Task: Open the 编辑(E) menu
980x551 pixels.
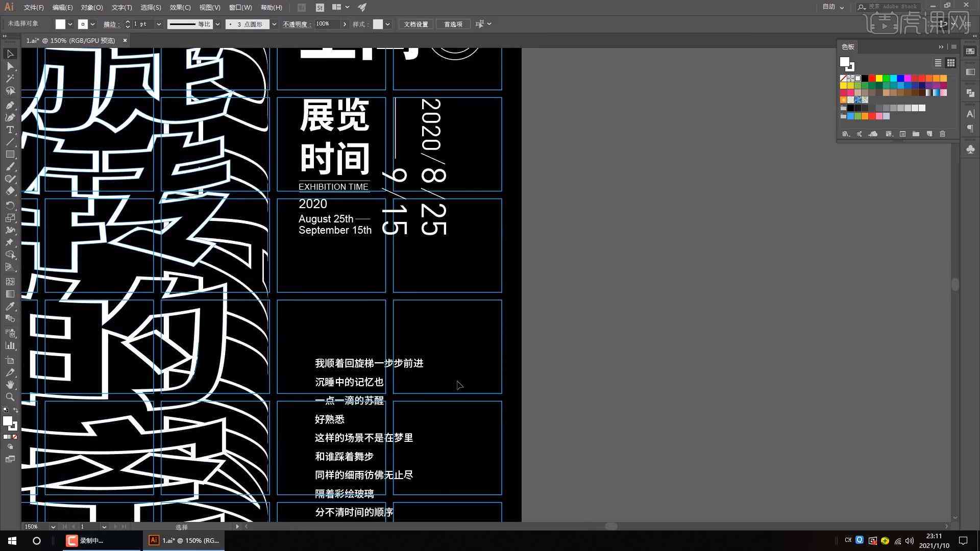Action: [62, 7]
